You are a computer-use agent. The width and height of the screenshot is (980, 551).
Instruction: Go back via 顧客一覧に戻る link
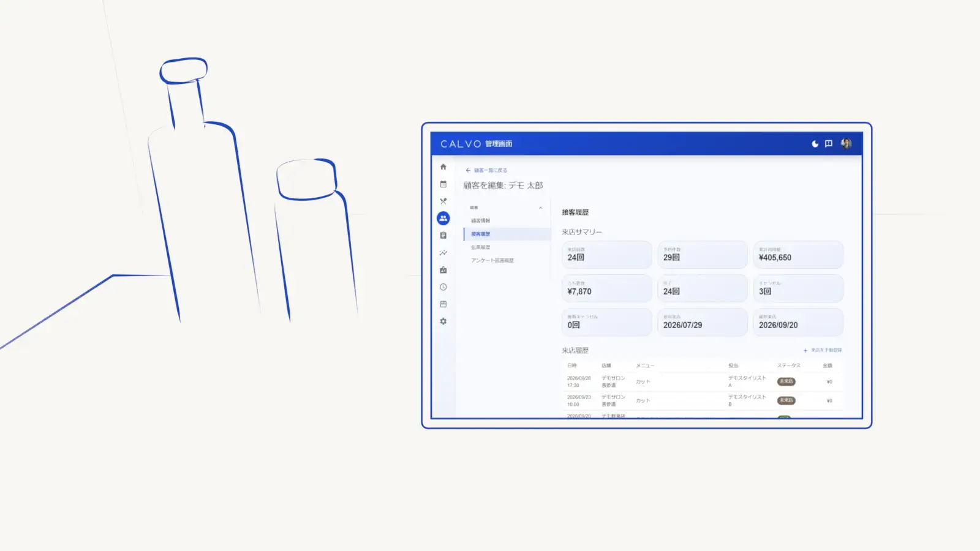coord(486,170)
